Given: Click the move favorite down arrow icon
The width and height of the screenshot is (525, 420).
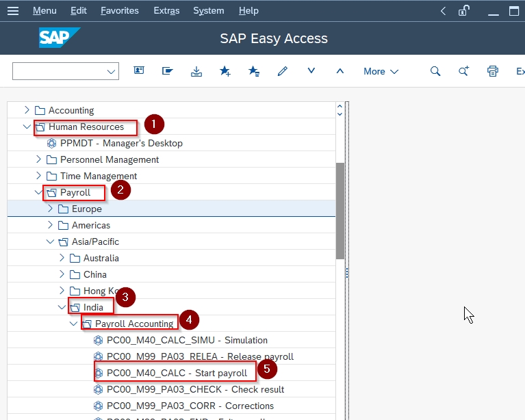Looking at the screenshot, I should pyautogui.click(x=311, y=70).
